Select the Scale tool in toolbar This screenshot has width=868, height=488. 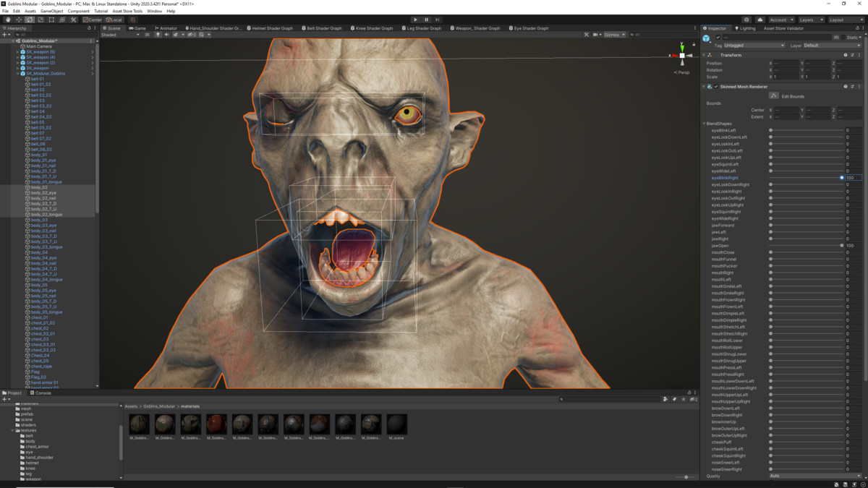tap(41, 20)
